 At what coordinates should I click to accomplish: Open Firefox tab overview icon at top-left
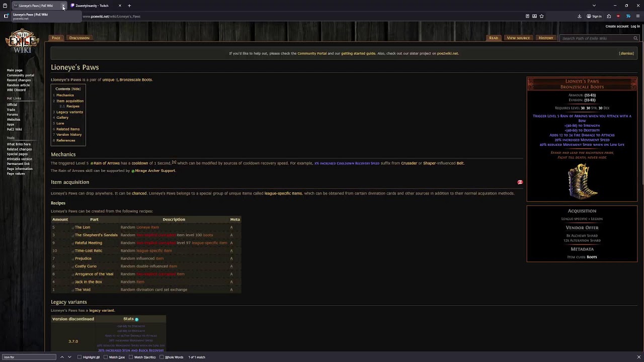(5, 6)
